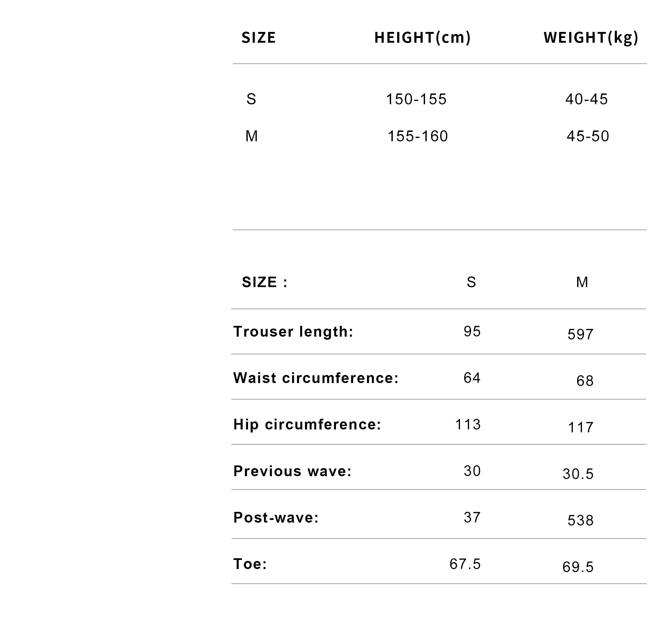672x643 pixels.
Task: Click the toe value 69.5
Action: tap(578, 567)
